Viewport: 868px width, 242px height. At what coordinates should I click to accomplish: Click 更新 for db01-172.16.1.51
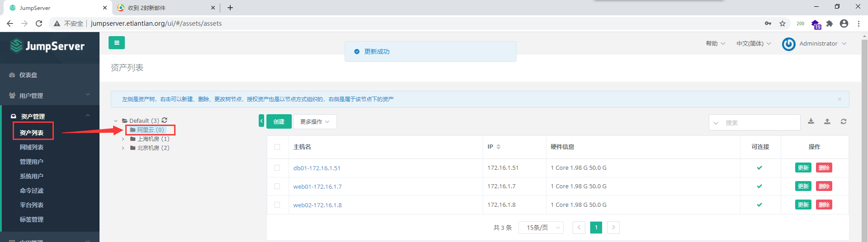coord(803,168)
